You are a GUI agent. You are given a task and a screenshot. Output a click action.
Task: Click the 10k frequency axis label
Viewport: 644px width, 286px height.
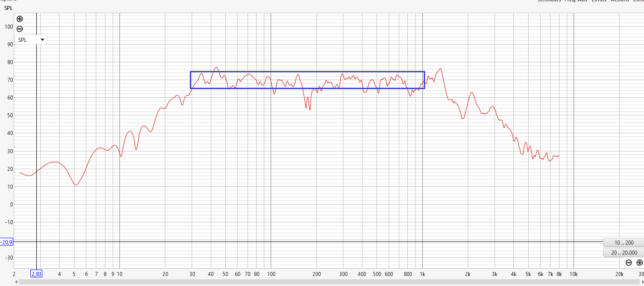(x=574, y=274)
